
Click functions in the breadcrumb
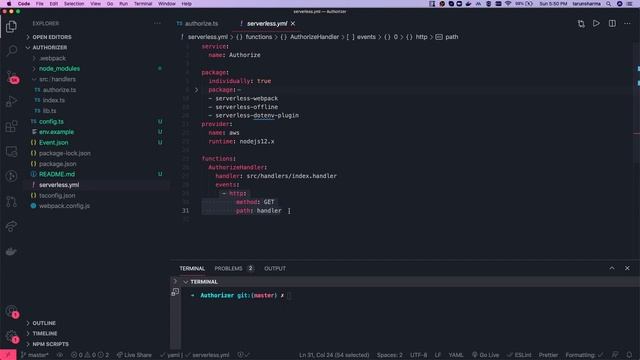(x=258, y=37)
